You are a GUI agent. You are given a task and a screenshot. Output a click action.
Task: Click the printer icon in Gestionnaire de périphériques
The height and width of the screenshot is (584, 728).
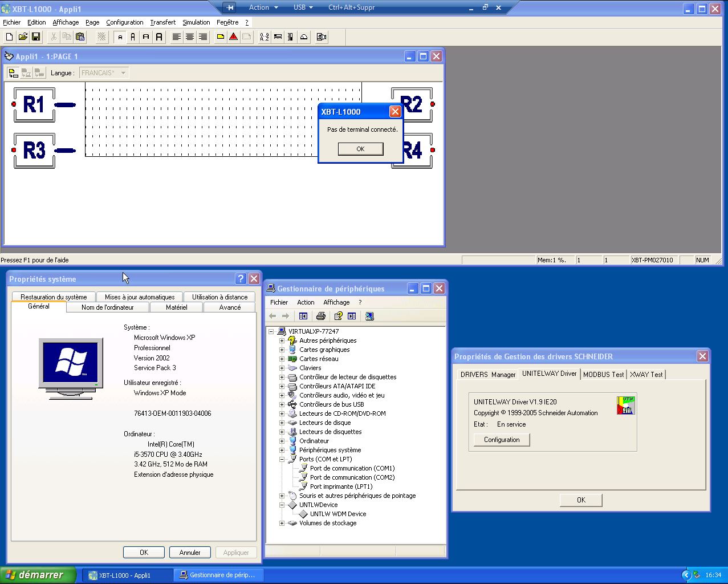point(321,316)
